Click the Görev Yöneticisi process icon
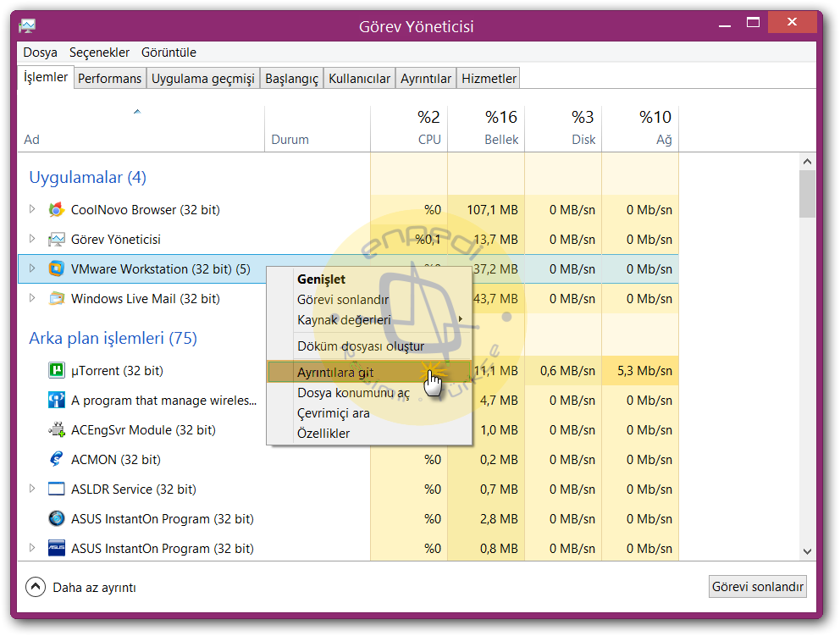 [56, 240]
